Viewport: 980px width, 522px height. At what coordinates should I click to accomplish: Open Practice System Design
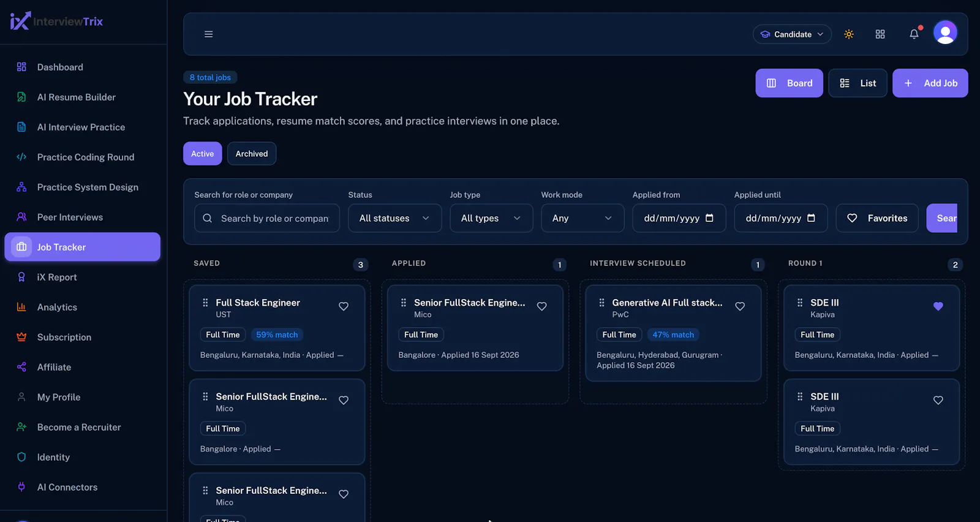(x=83, y=187)
